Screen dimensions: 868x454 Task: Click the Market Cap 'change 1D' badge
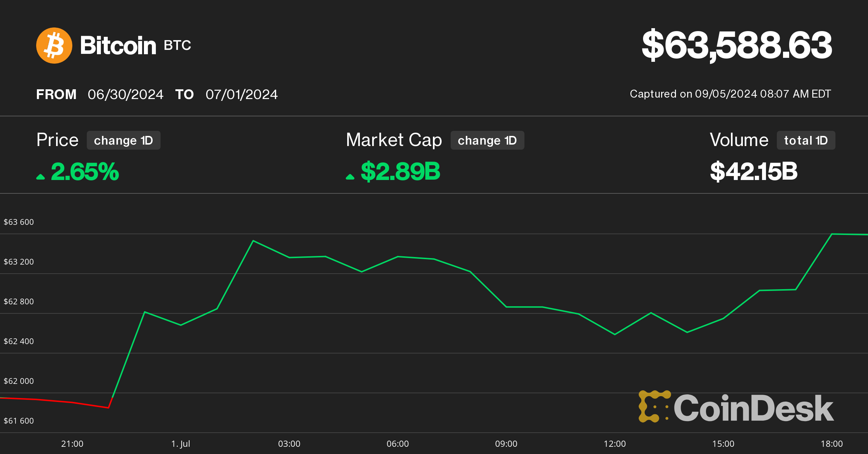point(487,140)
